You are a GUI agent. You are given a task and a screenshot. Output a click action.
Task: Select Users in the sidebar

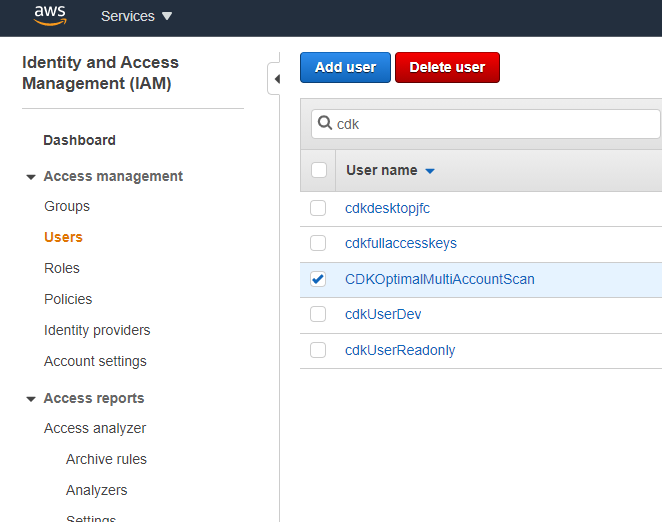(x=63, y=237)
